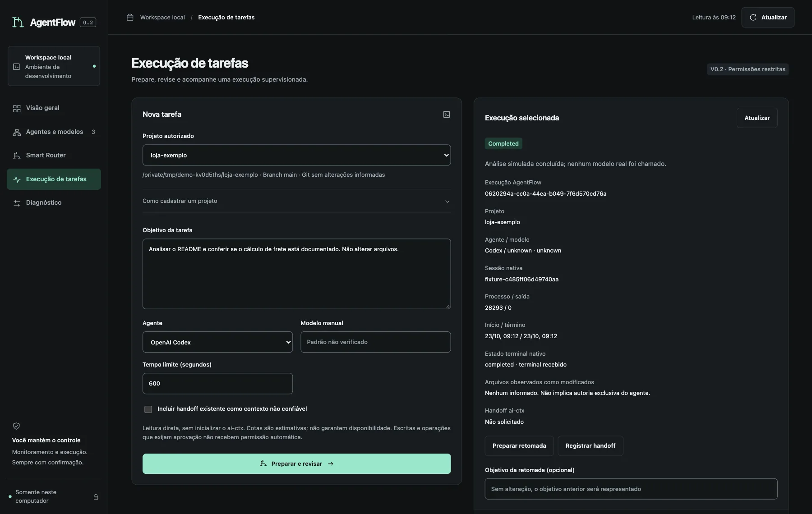The height and width of the screenshot is (514, 812).
Task: Click the Leitura às 09:12 text
Action: (x=714, y=17)
